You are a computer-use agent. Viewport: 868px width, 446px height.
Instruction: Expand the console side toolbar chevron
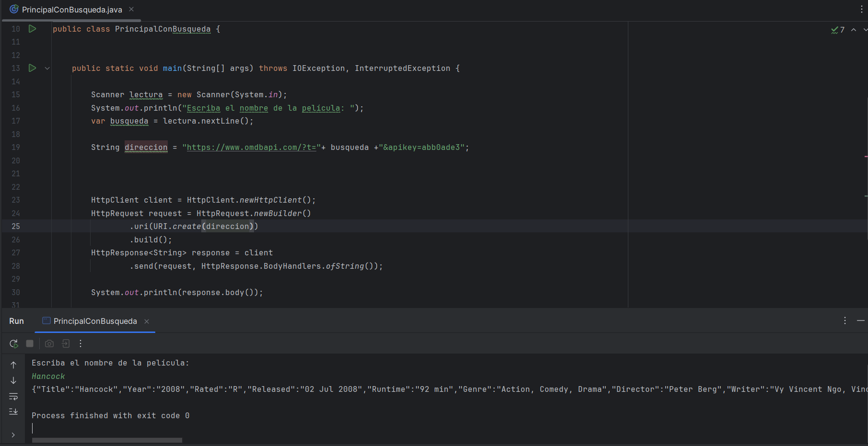(x=13, y=435)
